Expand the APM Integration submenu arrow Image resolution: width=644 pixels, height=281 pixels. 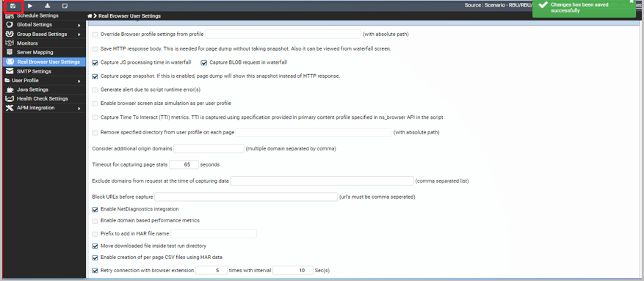pyautogui.click(x=79, y=109)
